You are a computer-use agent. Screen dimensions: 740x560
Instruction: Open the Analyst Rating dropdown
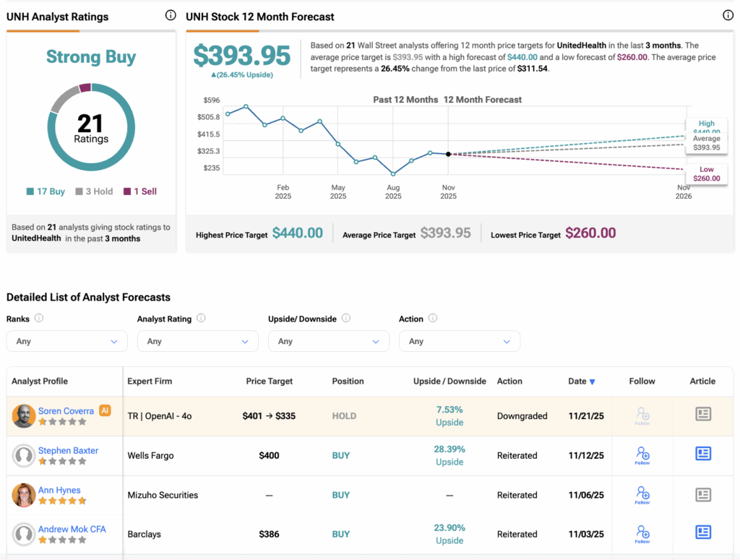coord(197,341)
